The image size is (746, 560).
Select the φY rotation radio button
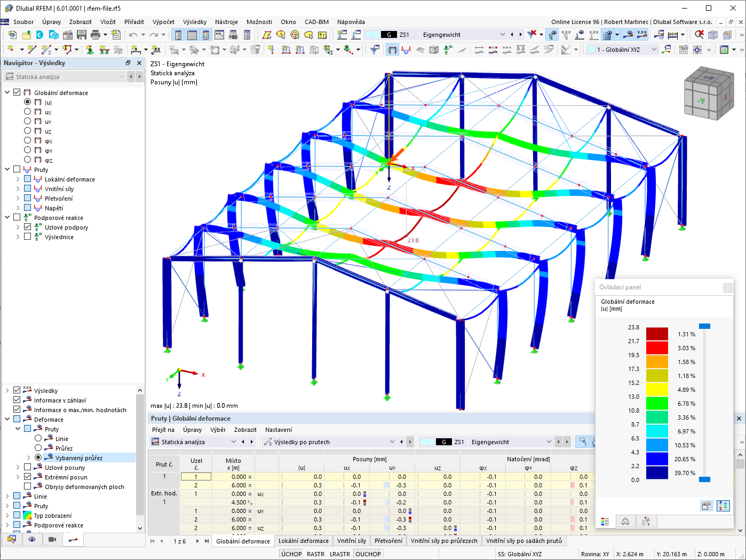pos(28,150)
